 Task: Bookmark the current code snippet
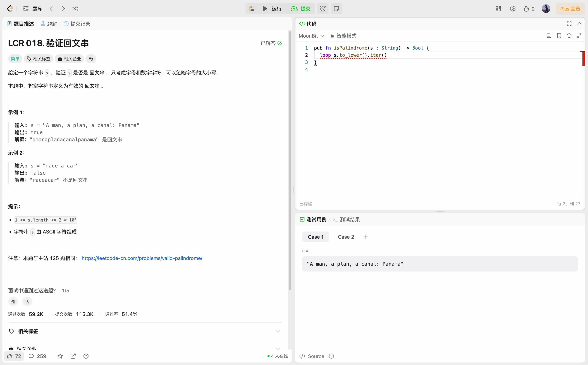tap(559, 35)
